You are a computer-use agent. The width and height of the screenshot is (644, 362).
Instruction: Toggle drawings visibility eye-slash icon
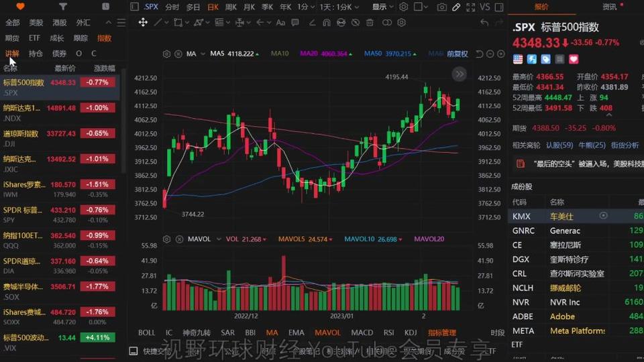click(x=356, y=22)
